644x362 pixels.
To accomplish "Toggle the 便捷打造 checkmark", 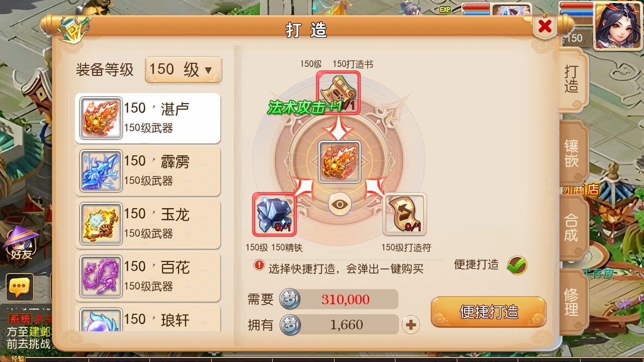I will [x=517, y=265].
